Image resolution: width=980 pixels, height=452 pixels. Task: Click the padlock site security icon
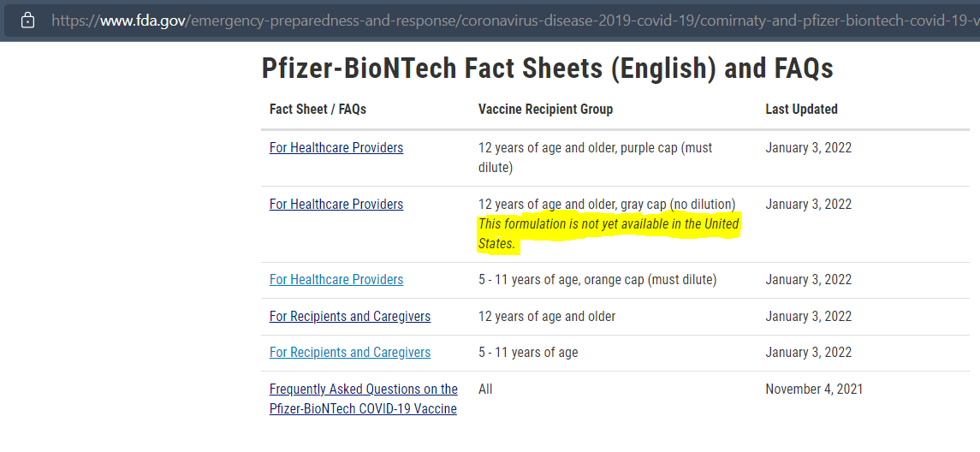pyautogui.click(x=27, y=21)
